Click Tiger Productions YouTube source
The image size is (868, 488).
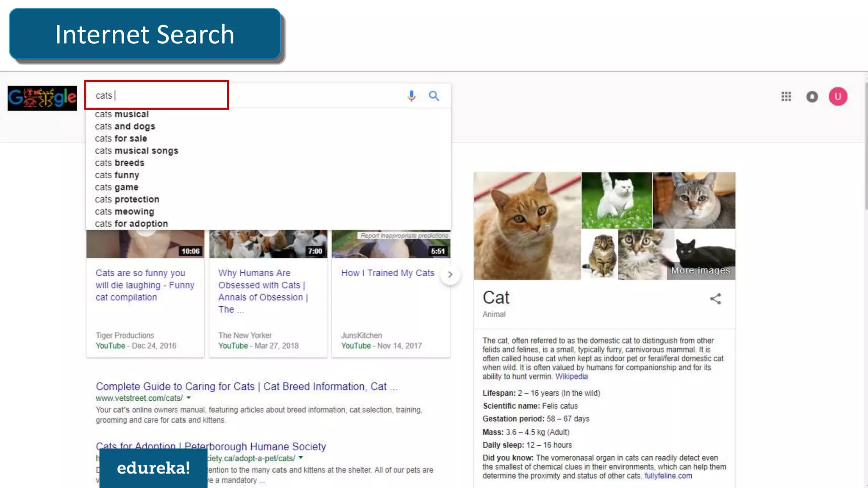click(136, 341)
